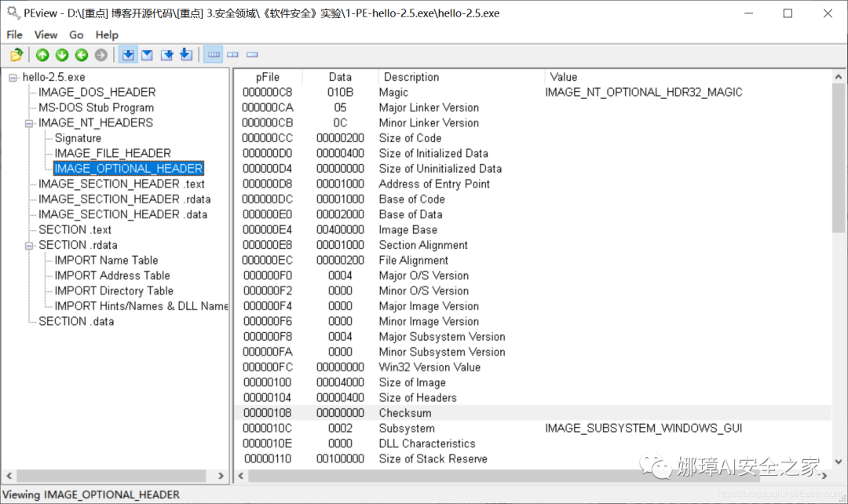Select IMAGE_SECTION_HEADER .text in the tree
Viewport: 848px width, 504px height.
tap(122, 184)
